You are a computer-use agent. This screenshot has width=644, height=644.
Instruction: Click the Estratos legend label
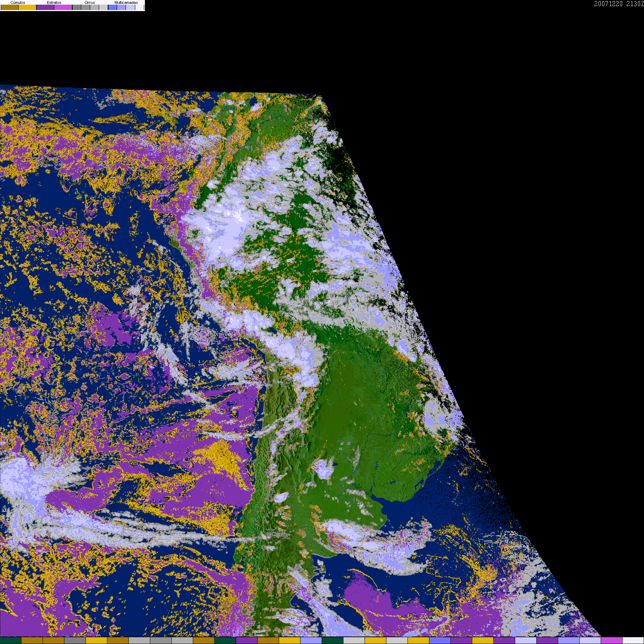click(54, 3)
